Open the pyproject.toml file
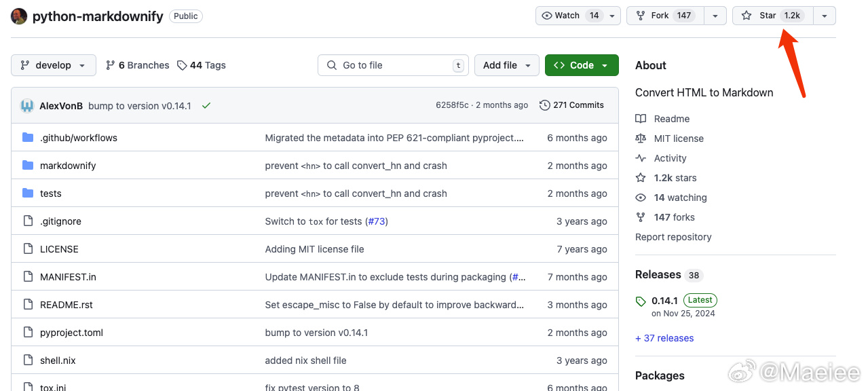 point(71,333)
